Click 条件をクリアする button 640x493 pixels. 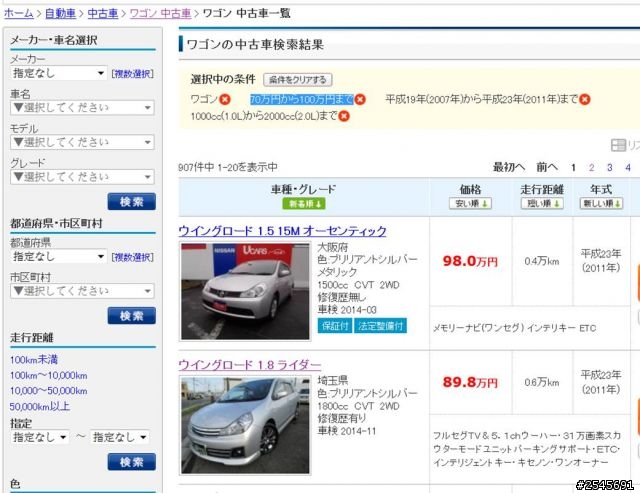(298, 80)
